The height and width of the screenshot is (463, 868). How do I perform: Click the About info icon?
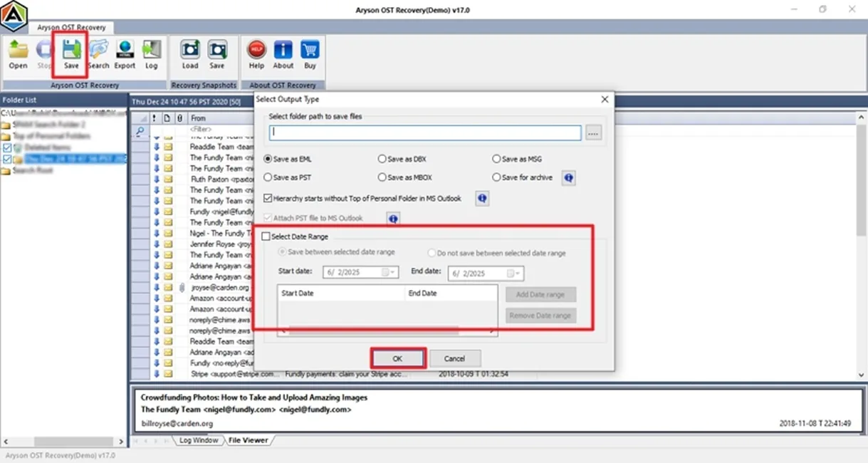pos(283,49)
